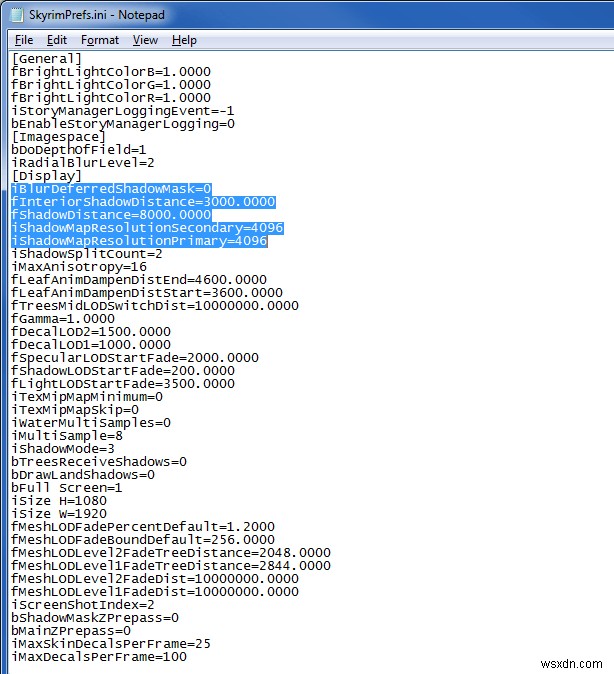Screen dimensions: 614x674
Task: Click the [General] section header line
Action: point(46,59)
